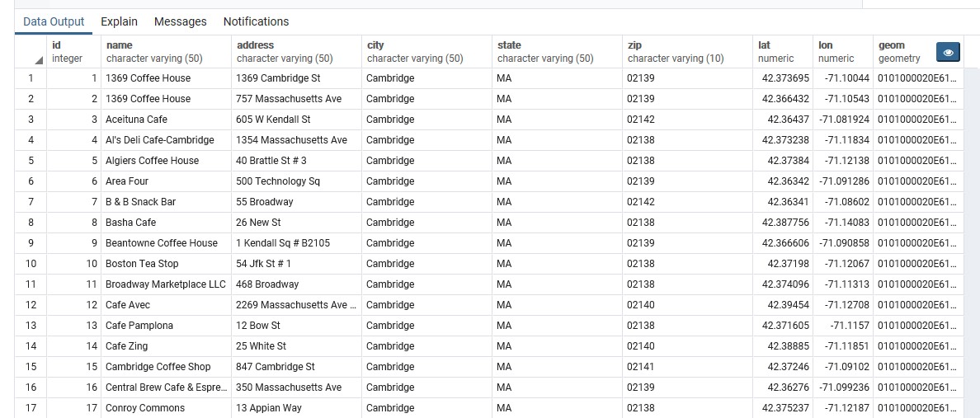Select the lat column header
This screenshot has height=418, width=980.
[783, 52]
